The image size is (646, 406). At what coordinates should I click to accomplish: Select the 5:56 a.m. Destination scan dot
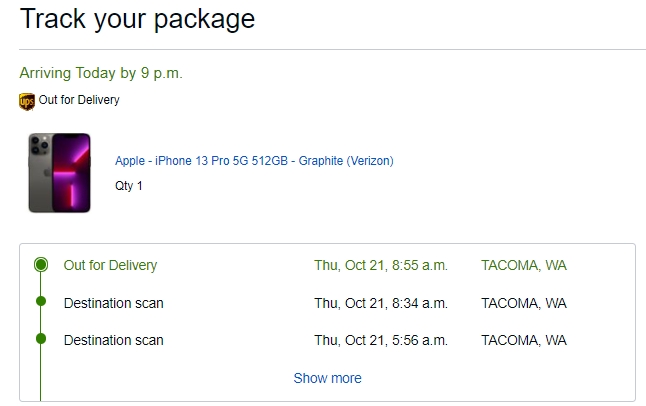[x=41, y=339]
